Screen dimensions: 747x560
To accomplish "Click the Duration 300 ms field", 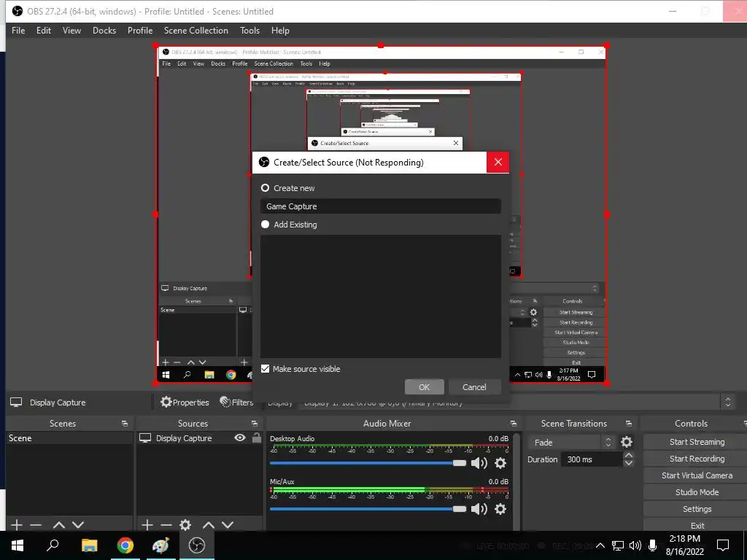I will pyautogui.click(x=592, y=459).
